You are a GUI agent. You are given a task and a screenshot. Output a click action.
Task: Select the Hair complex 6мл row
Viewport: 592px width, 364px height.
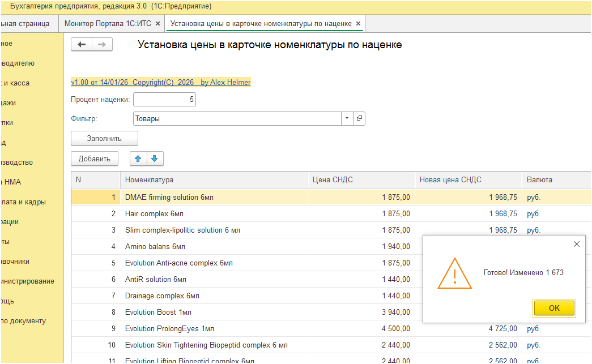pos(154,214)
